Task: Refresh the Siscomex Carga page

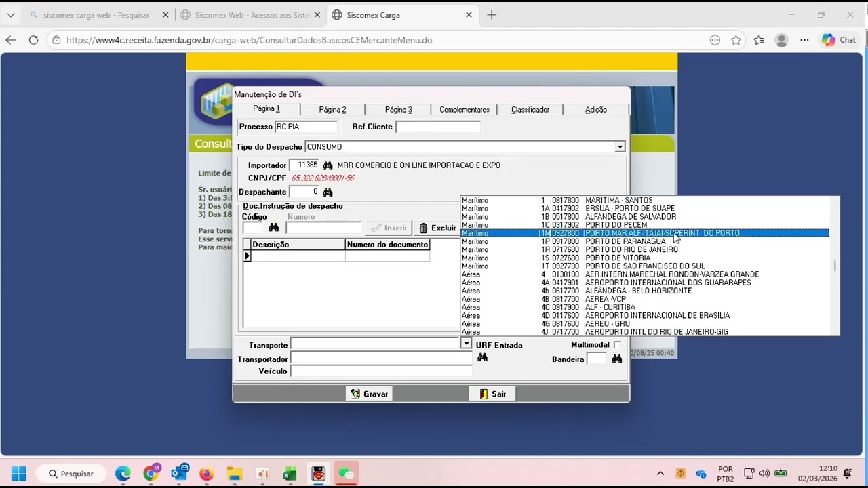Action: [33, 40]
